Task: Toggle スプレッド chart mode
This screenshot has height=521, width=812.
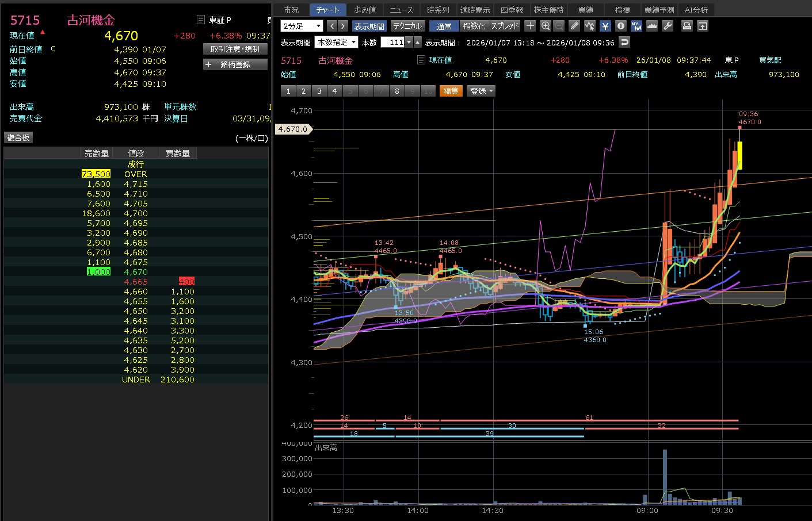Action: point(505,26)
